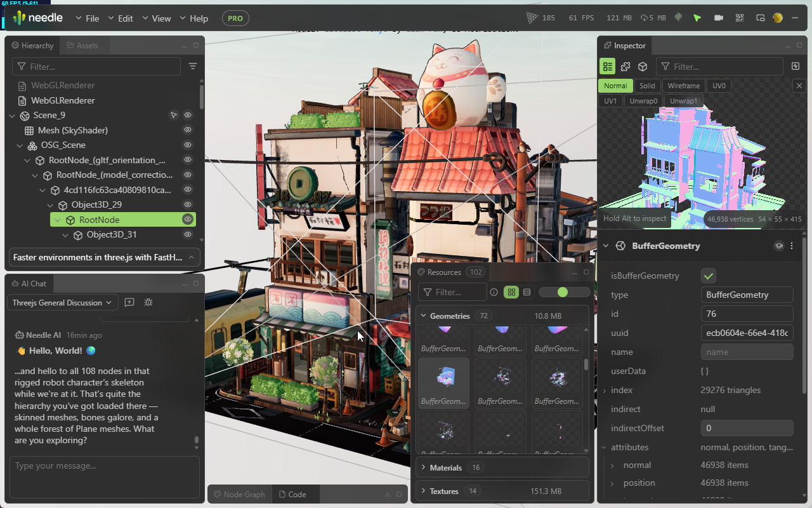The height and width of the screenshot is (508, 812).
Task: Open the QR code icon in top bar
Action: point(740,18)
